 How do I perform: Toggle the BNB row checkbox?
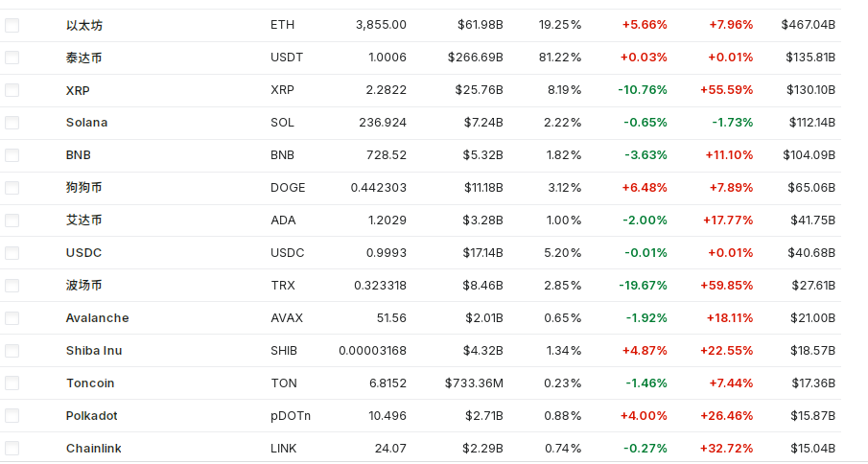12,155
